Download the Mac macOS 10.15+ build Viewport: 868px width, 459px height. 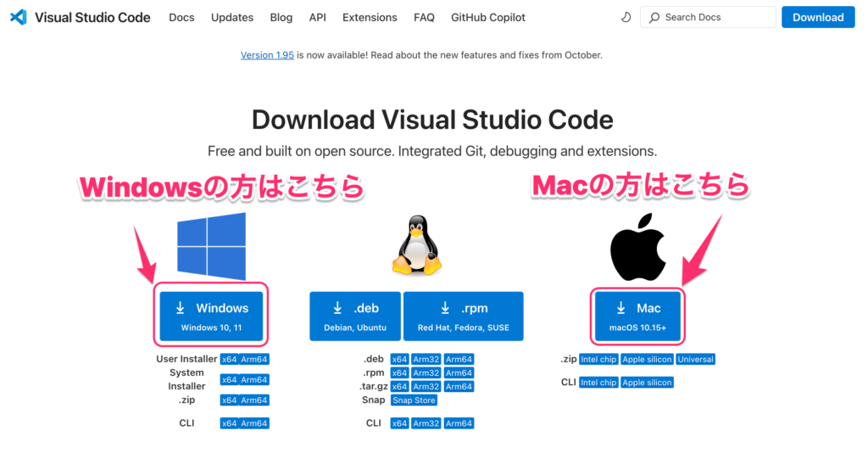tap(637, 316)
